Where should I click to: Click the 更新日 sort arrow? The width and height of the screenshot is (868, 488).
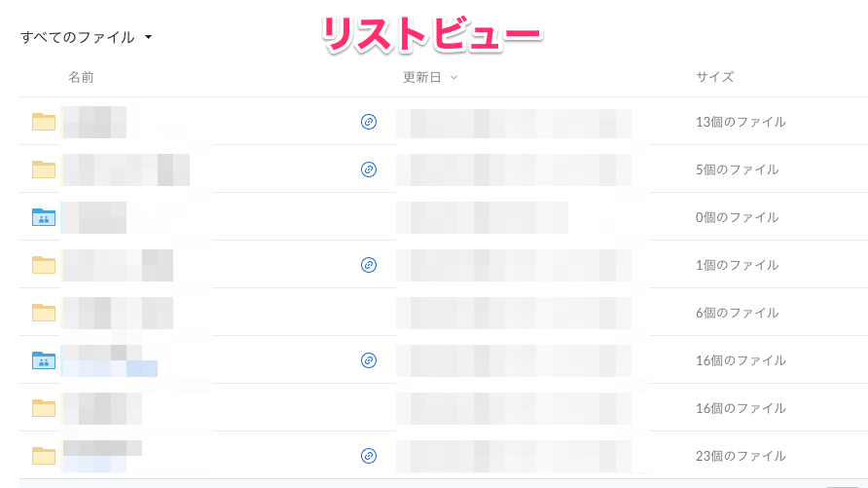coord(454,77)
